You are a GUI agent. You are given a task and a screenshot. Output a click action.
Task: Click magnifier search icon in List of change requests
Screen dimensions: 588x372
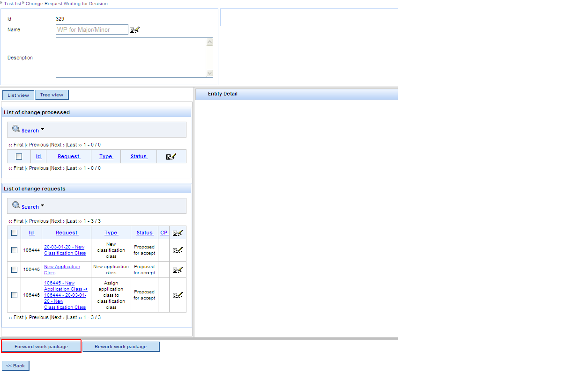16,205
